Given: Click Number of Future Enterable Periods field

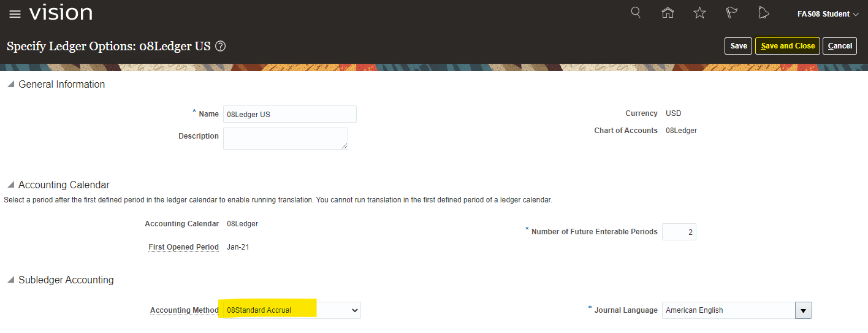Looking at the screenshot, I should pos(679,232).
